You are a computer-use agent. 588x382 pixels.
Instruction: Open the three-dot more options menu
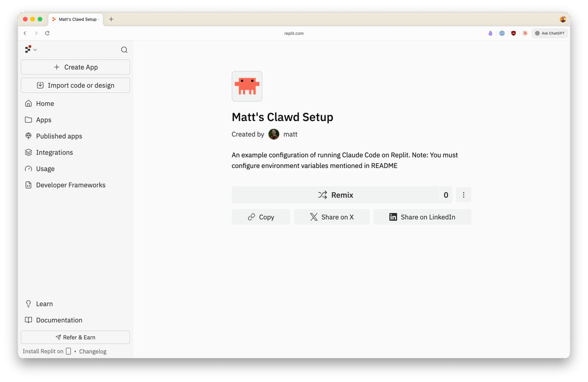pyautogui.click(x=464, y=195)
